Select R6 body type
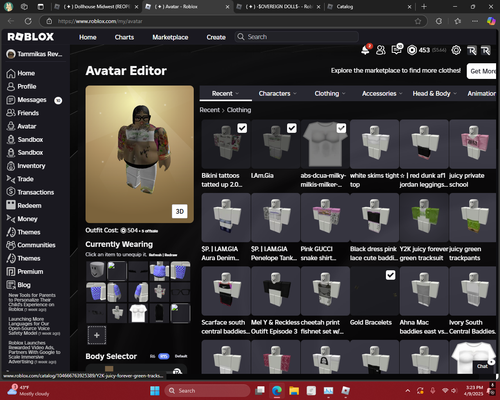Image resolution: width=500 pixels, height=400 pixels. [152, 356]
